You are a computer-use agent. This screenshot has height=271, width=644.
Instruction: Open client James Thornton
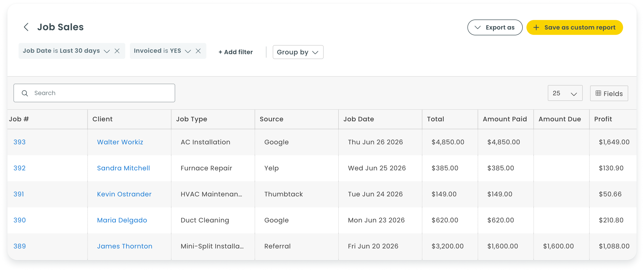(125, 246)
